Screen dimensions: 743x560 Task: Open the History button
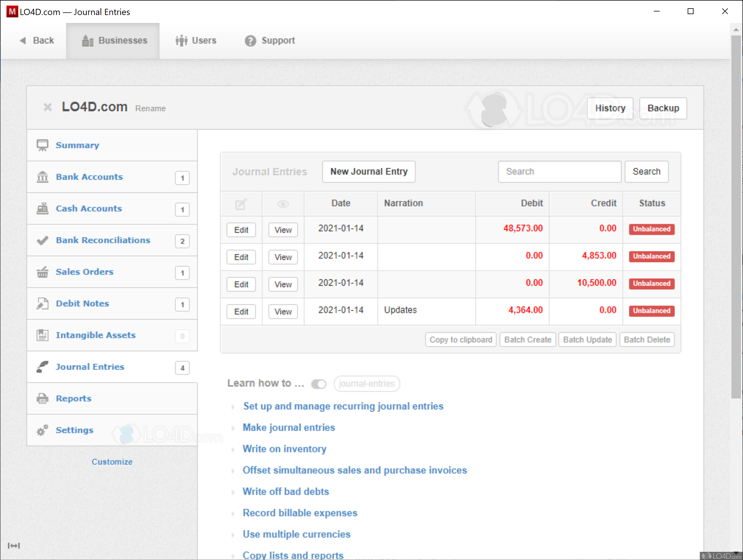[x=610, y=108]
